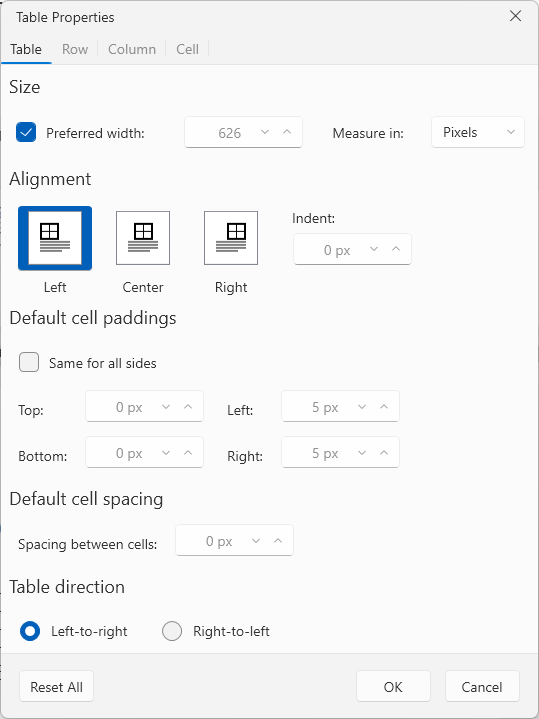
Task: Close the Table Properties dialog
Action: (516, 16)
